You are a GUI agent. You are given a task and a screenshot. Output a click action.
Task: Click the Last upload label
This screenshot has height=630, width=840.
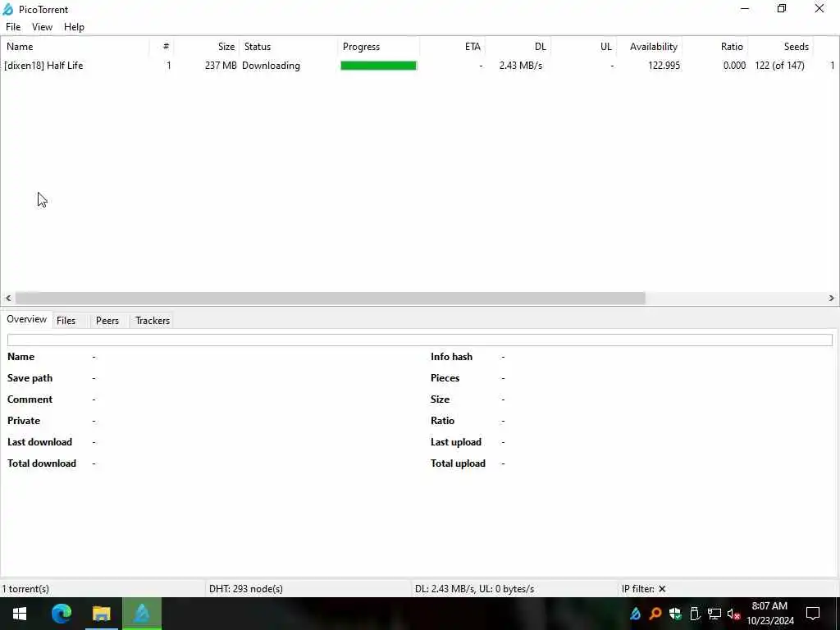click(x=456, y=442)
